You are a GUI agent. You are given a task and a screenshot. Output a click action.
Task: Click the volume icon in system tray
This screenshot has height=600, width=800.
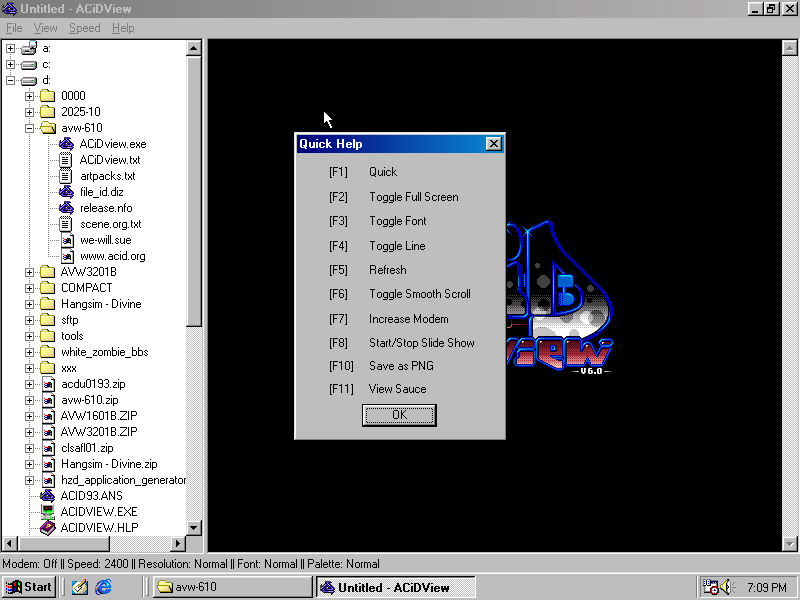point(727,587)
